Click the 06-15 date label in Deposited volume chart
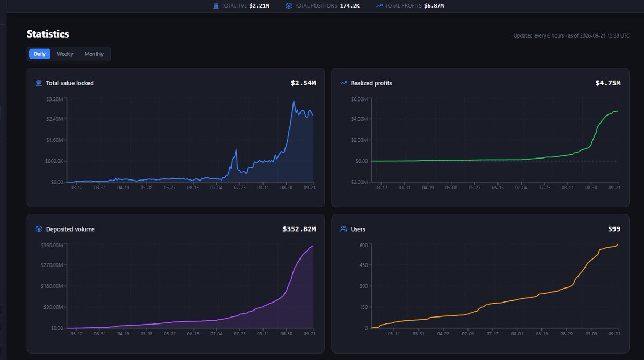Viewport: 644px width, 360px height. [x=193, y=334]
